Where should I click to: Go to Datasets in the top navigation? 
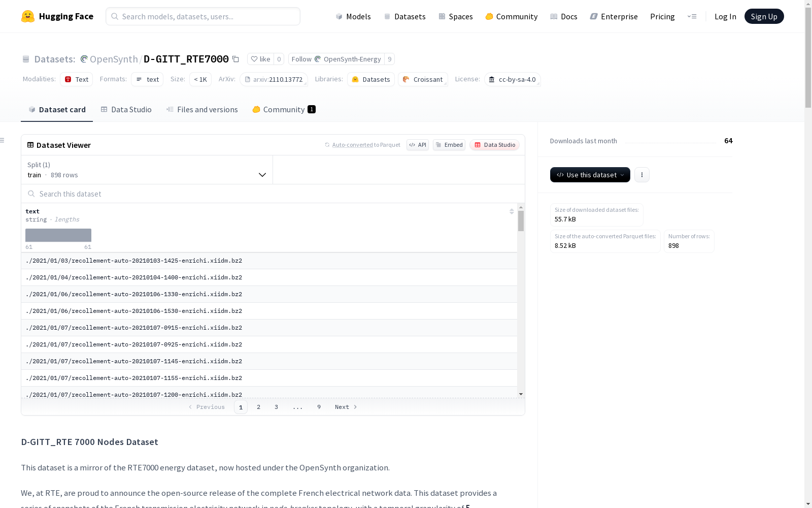click(x=404, y=16)
